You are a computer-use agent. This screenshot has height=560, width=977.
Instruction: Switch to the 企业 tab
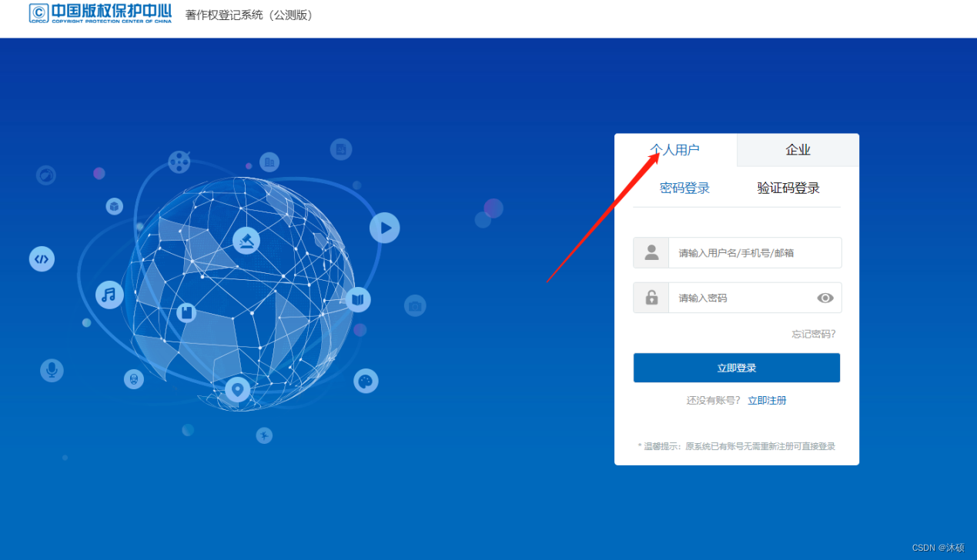798,149
